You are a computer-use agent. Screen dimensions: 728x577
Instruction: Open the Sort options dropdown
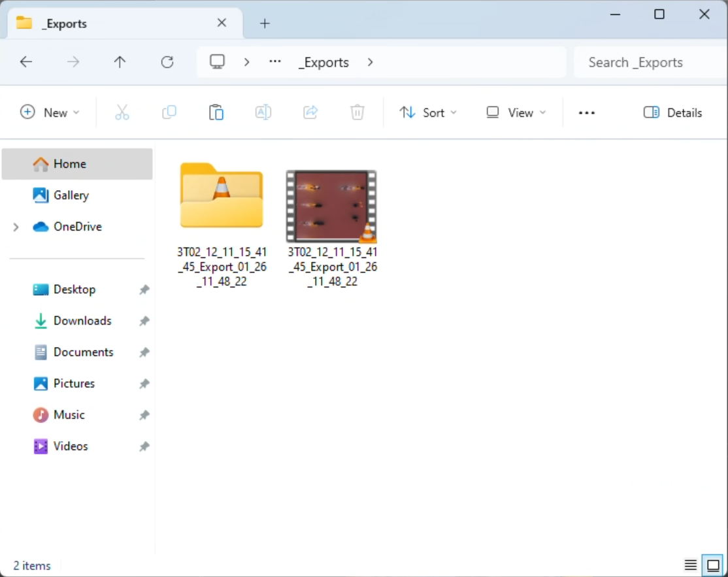428,112
